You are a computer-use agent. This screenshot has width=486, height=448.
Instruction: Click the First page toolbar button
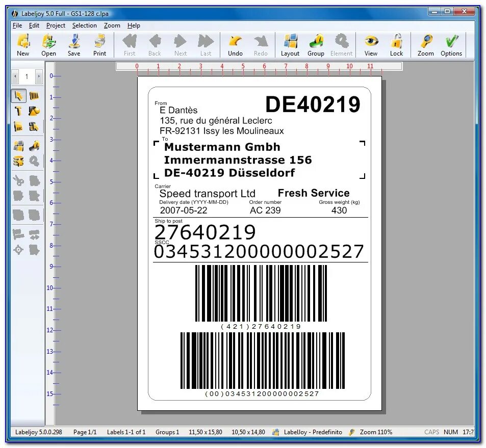tap(130, 45)
